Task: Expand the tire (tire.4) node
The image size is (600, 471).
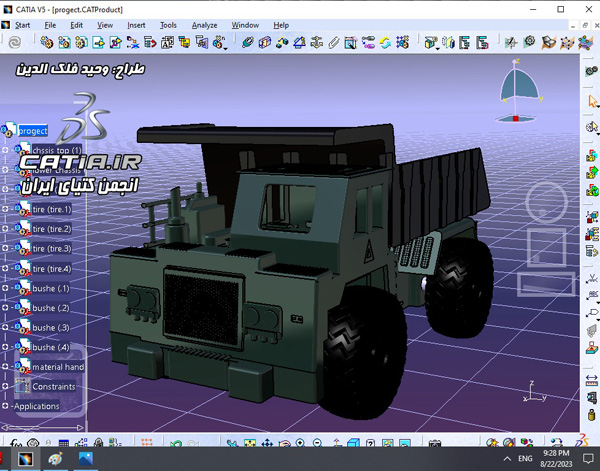Action: 5,268
